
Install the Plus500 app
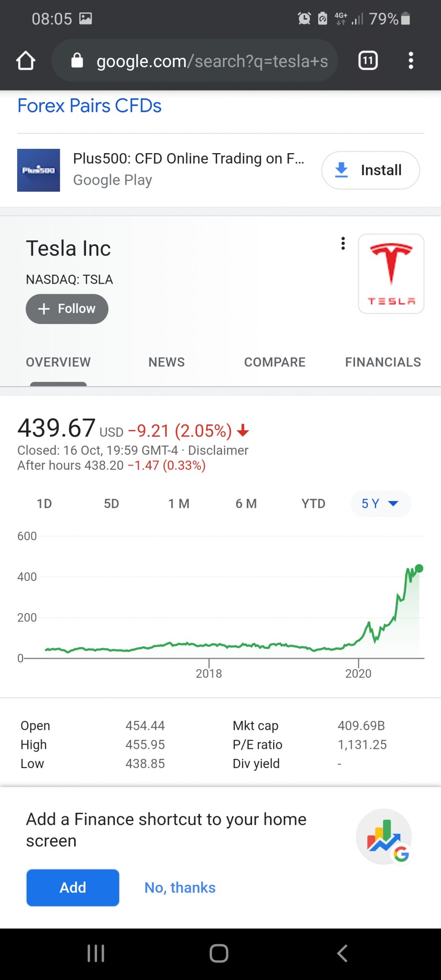[x=371, y=170]
